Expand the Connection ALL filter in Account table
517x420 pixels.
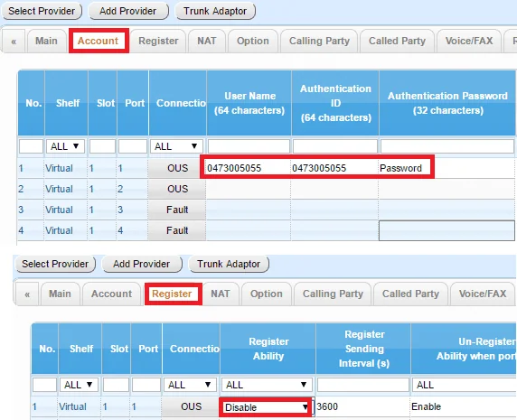(177, 146)
